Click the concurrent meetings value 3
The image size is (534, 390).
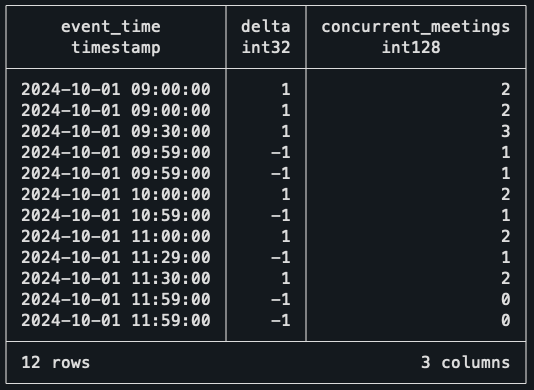pyautogui.click(x=506, y=131)
